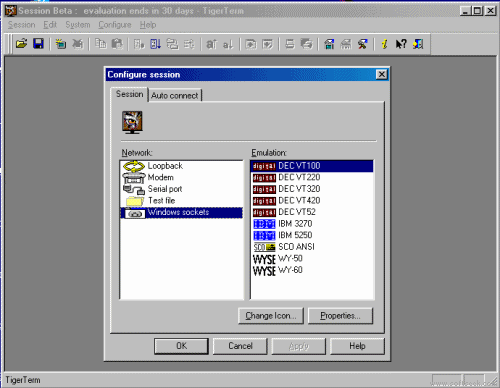Switch to the Auto connect tab
Screen dimensions: 500x388
coord(175,96)
